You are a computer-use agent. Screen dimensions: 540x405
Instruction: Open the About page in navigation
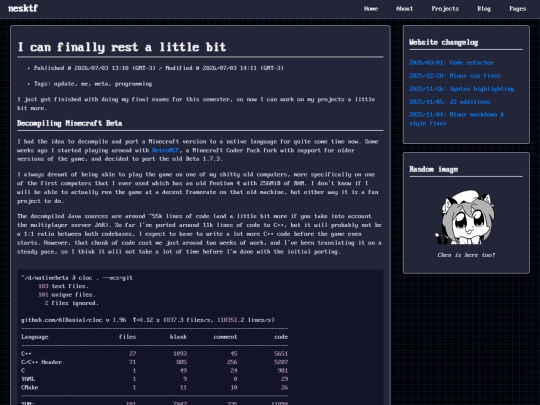[x=404, y=9]
